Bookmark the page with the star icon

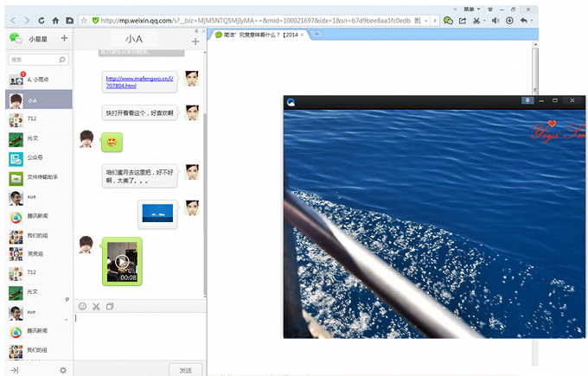[83, 20]
